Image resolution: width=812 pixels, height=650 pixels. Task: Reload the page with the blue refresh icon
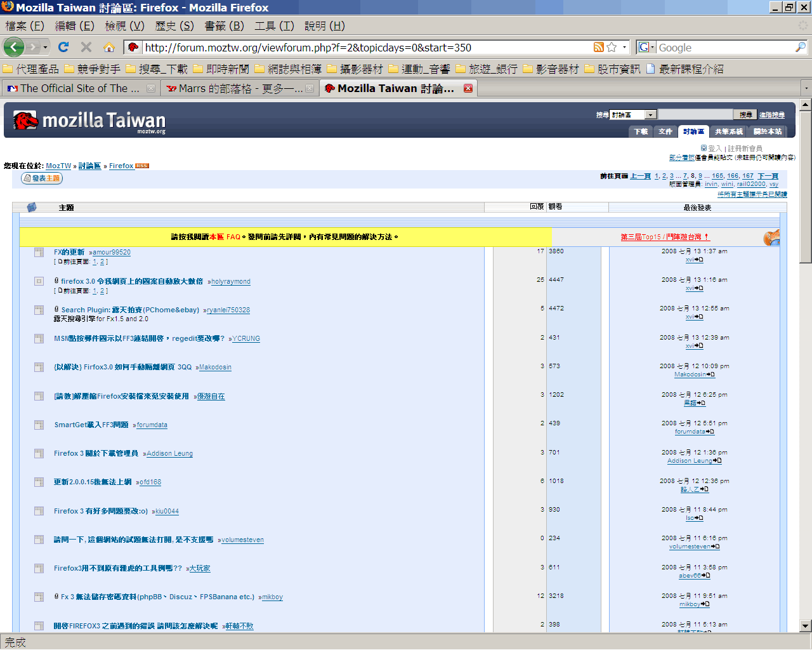[x=63, y=47]
